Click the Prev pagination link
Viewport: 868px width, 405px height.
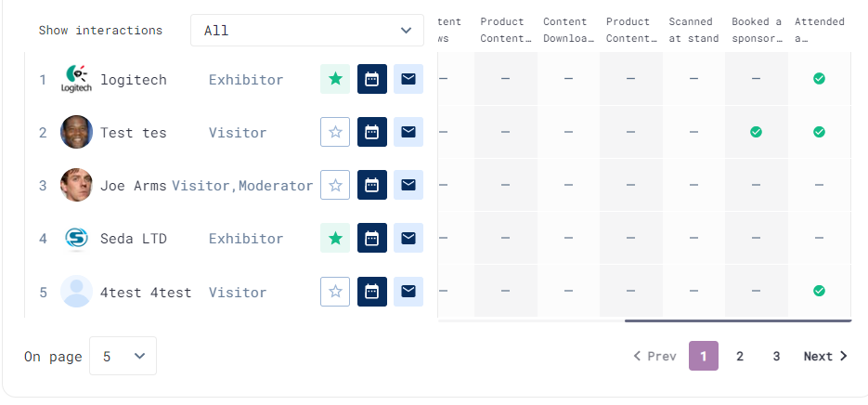(654, 357)
